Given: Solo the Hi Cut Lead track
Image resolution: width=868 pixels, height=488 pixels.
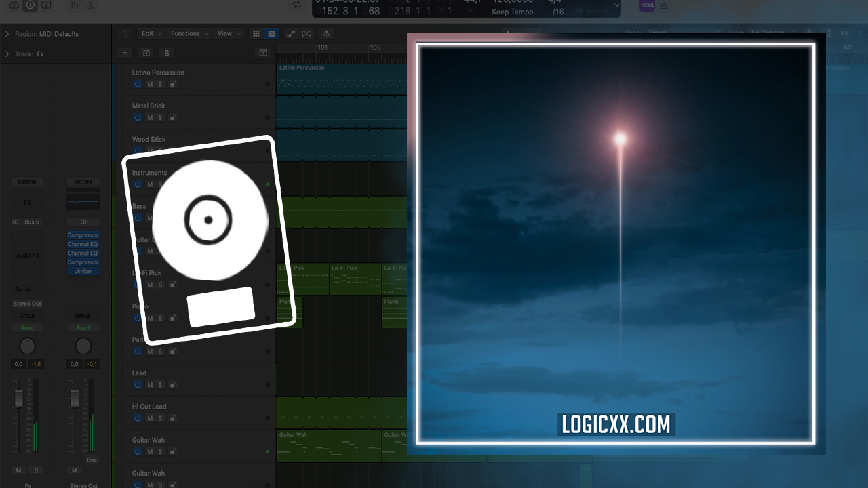Looking at the screenshot, I should 160,418.
